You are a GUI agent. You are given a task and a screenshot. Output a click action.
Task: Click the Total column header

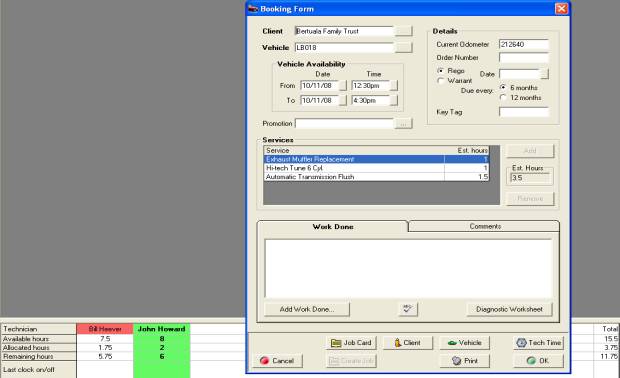pyautogui.click(x=607, y=329)
